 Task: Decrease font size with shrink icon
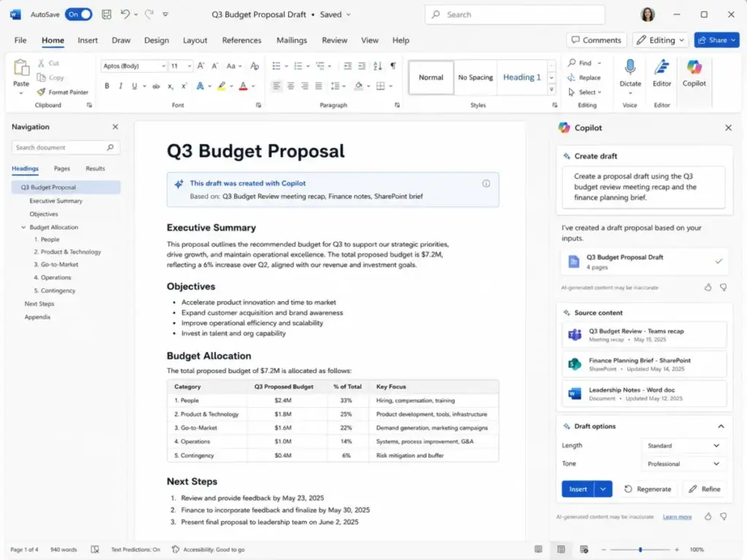[215, 66]
